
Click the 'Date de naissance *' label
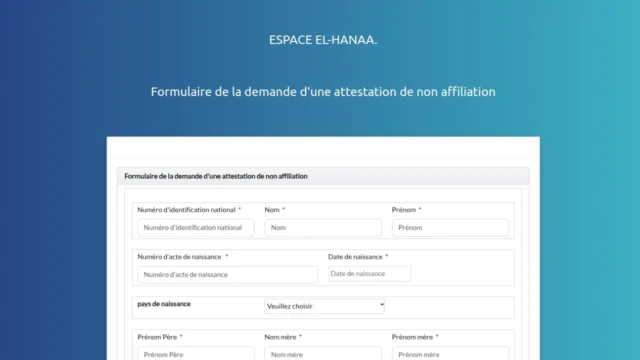click(x=358, y=257)
